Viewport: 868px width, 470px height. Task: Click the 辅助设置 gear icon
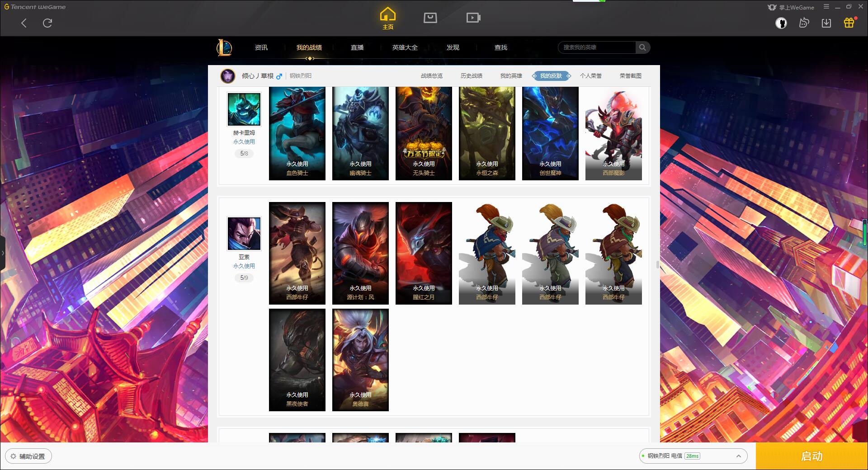tap(13, 456)
